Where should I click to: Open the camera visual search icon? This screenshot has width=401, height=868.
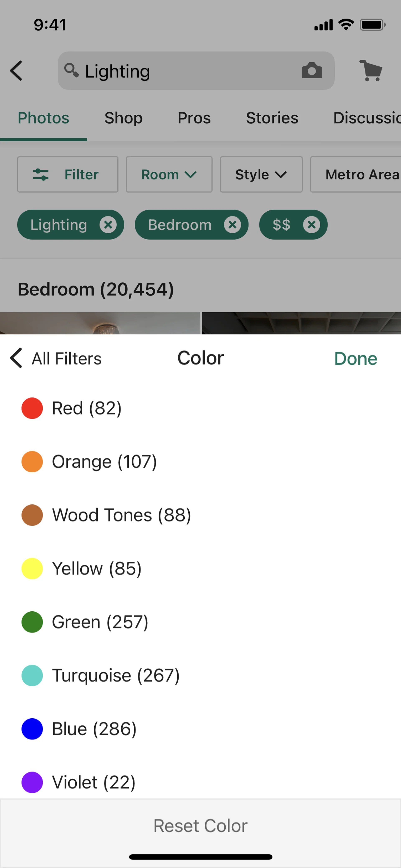311,71
